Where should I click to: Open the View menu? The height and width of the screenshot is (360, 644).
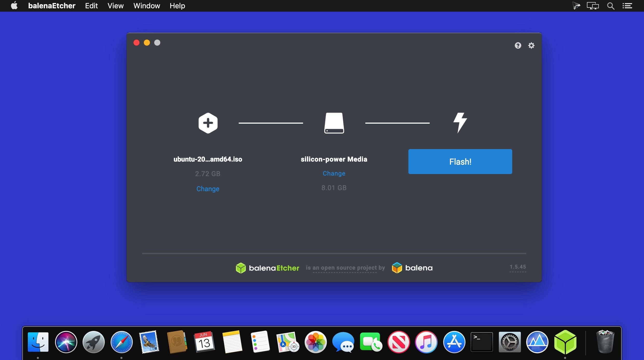[x=115, y=6]
